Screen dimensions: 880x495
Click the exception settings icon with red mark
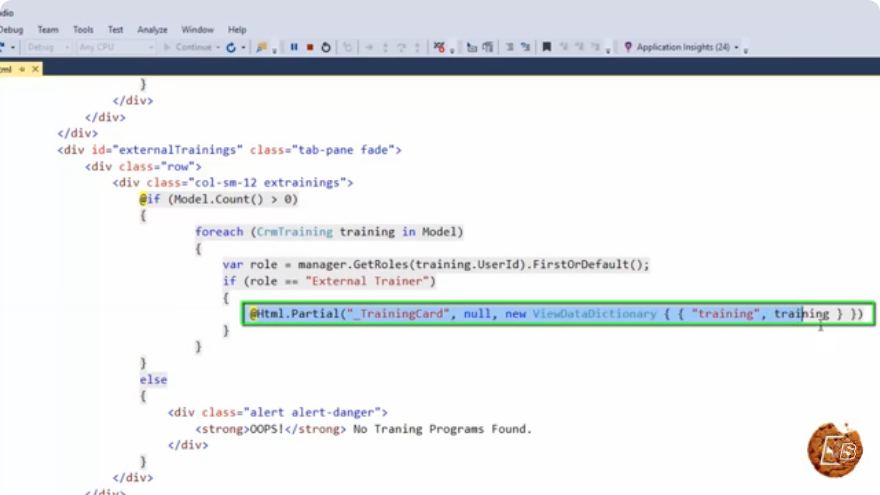click(439, 47)
